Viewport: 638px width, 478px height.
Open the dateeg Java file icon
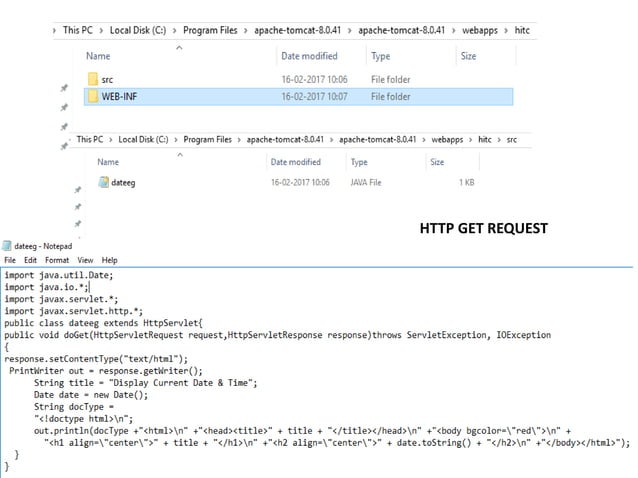pos(104,182)
